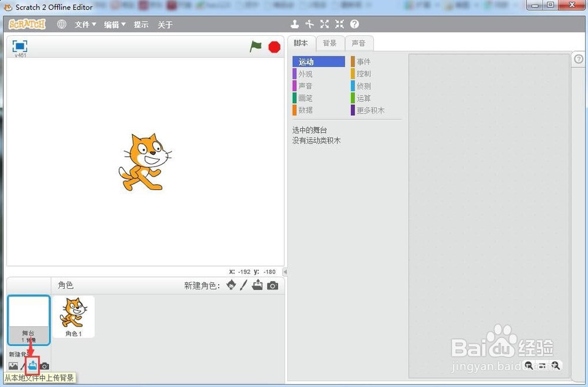Viewport: 588px width, 387px height.
Task: Zoom out the scripts area
Action: 529,365
